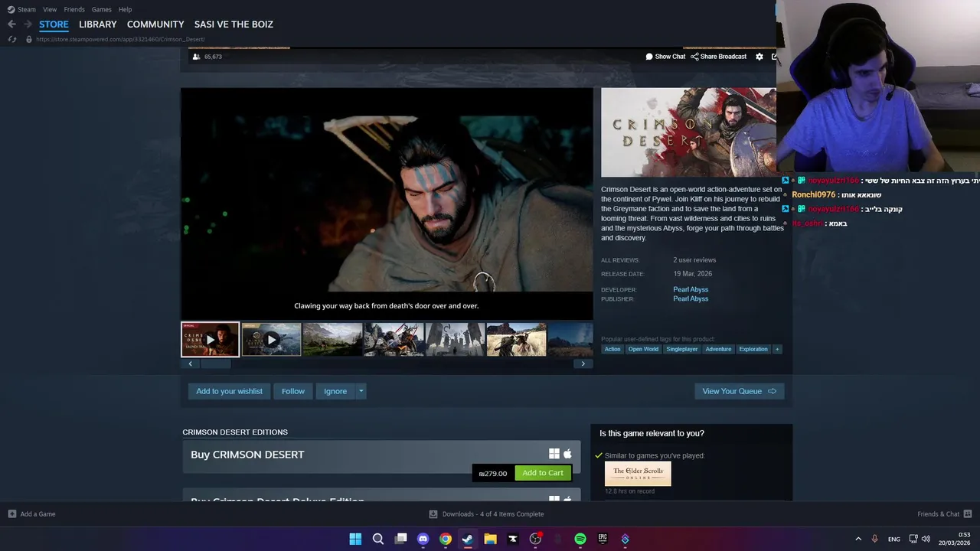Switch to the COMMUNITY tab
The height and width of the screenshot is (551, 980).
pos(155,24)
